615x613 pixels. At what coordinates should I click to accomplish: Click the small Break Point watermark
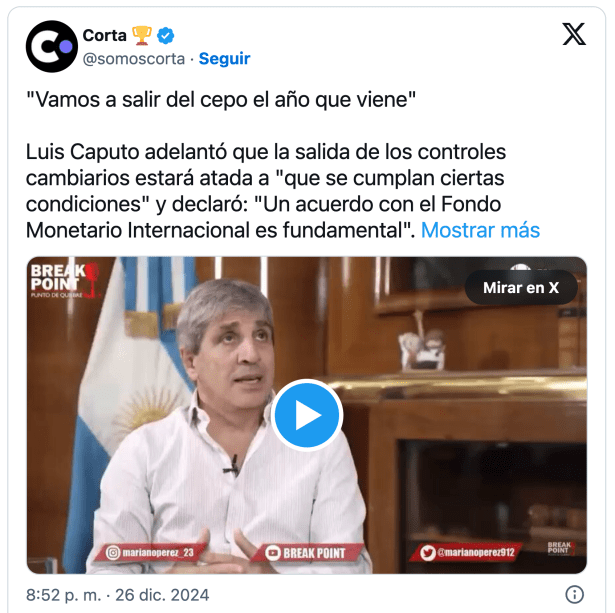(x=560, y=548)
